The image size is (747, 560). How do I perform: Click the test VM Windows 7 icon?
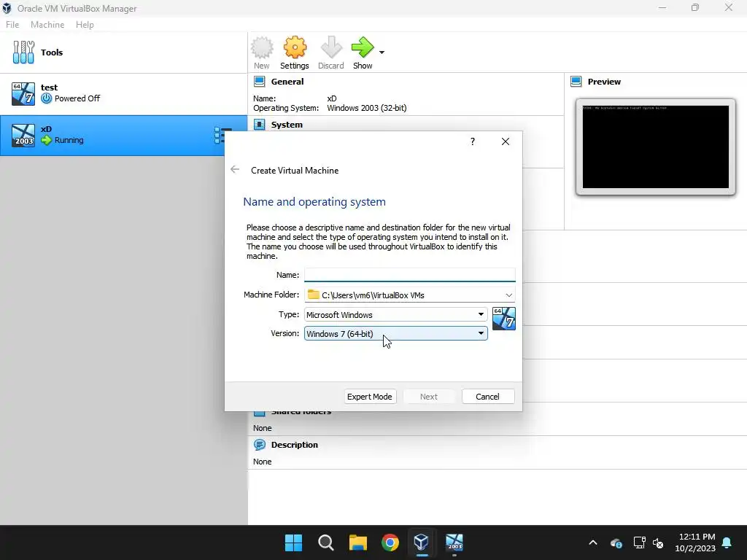[x=23, y=94]
